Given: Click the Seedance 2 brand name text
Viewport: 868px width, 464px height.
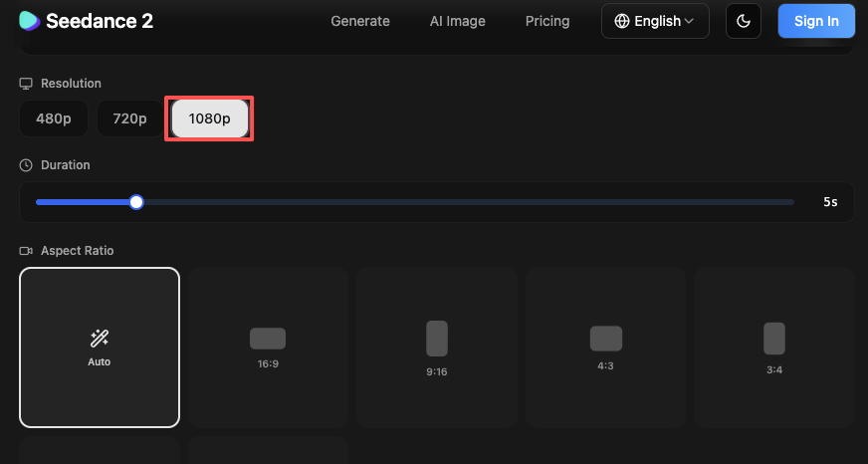Looking at the screenshot, I should pos(100,21).
